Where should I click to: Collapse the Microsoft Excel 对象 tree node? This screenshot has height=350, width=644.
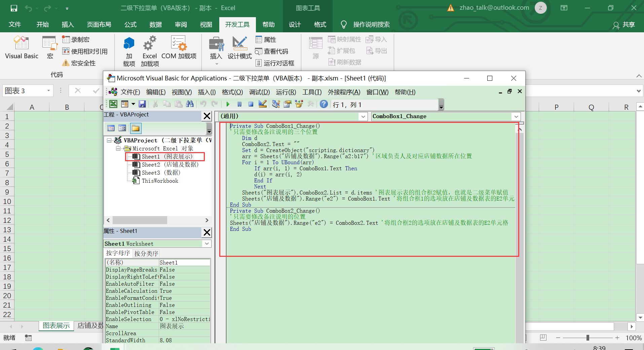click(x=118, y=148)
